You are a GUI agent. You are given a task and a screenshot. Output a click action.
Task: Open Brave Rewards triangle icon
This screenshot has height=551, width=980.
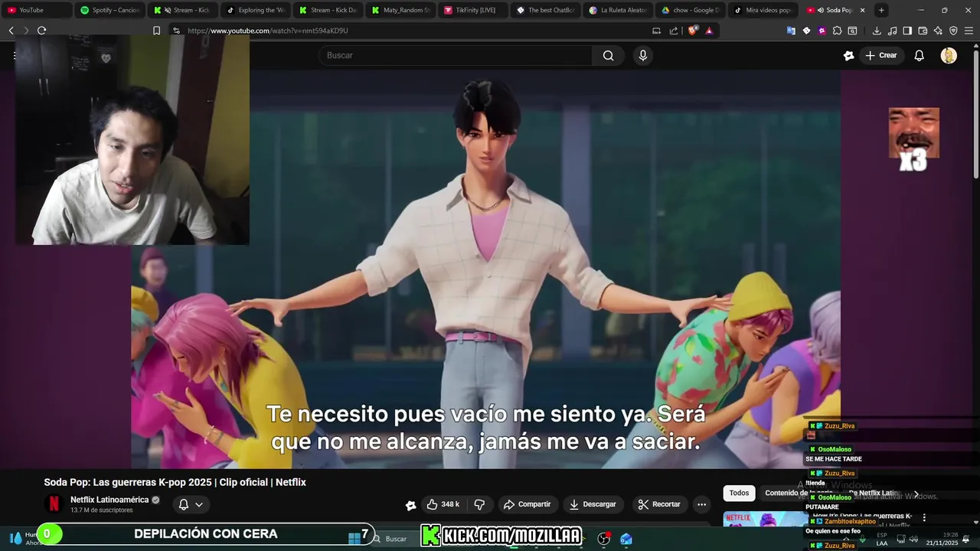709,31
